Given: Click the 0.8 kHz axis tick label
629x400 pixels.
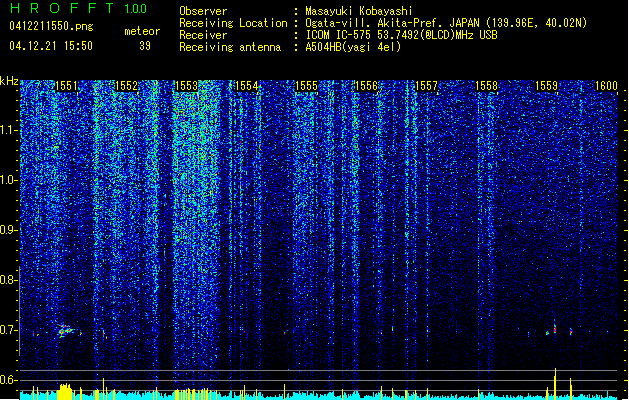Looking at the screenshot, I should pyautogui.click(x=9, y=280).
